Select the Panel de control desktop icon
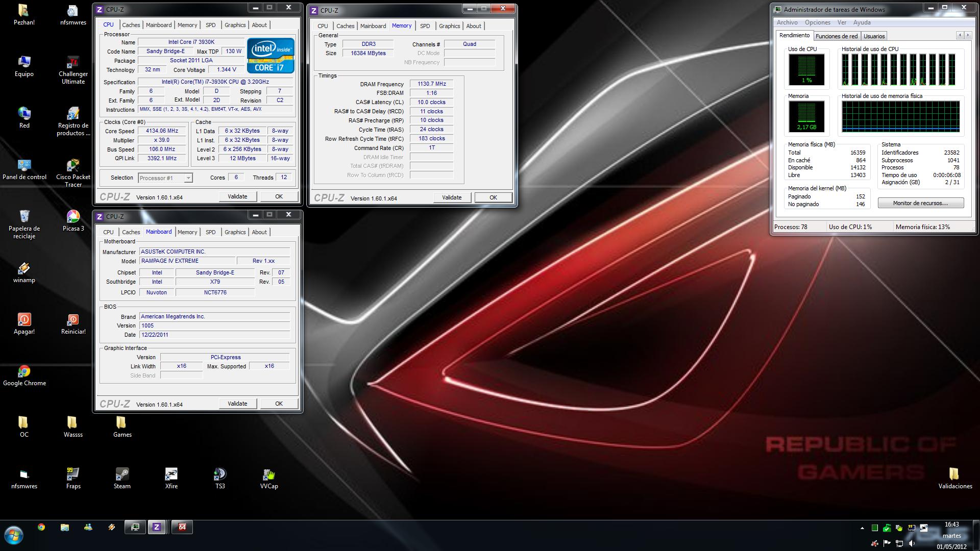This screenshot has height=551, width=980. pyautogui.click(x=24, y=169)
